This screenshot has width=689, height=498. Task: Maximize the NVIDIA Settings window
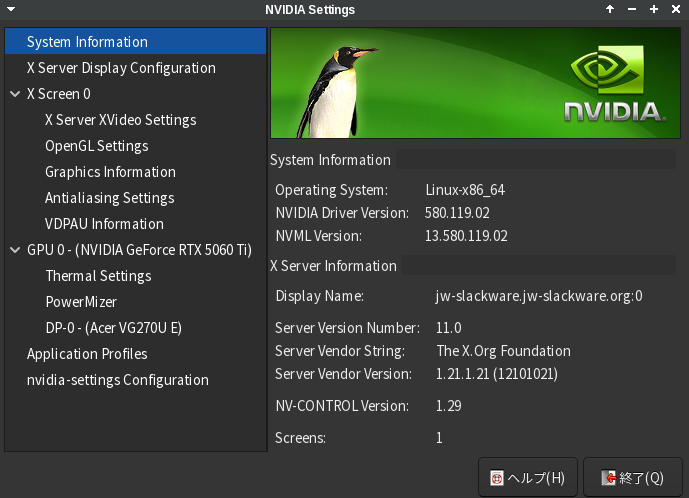pyautogui.click(x=653, y=9)
